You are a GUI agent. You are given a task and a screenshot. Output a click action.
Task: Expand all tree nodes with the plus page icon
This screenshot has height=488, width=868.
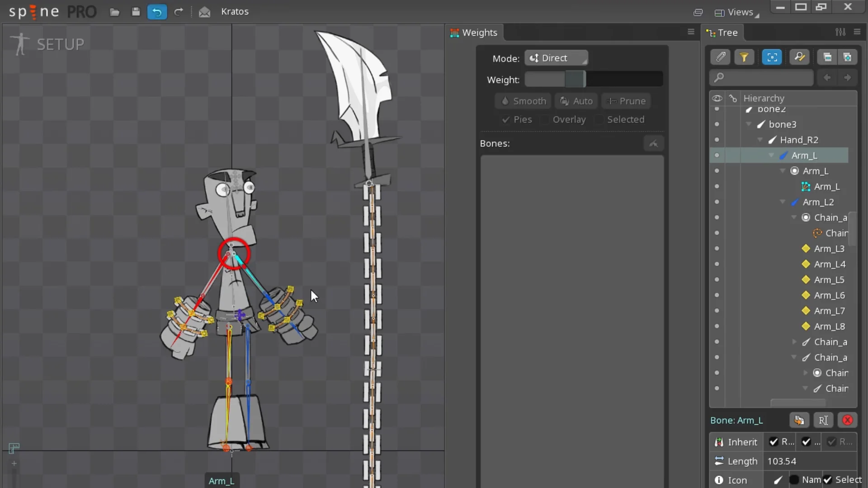[x=848, y=57]
